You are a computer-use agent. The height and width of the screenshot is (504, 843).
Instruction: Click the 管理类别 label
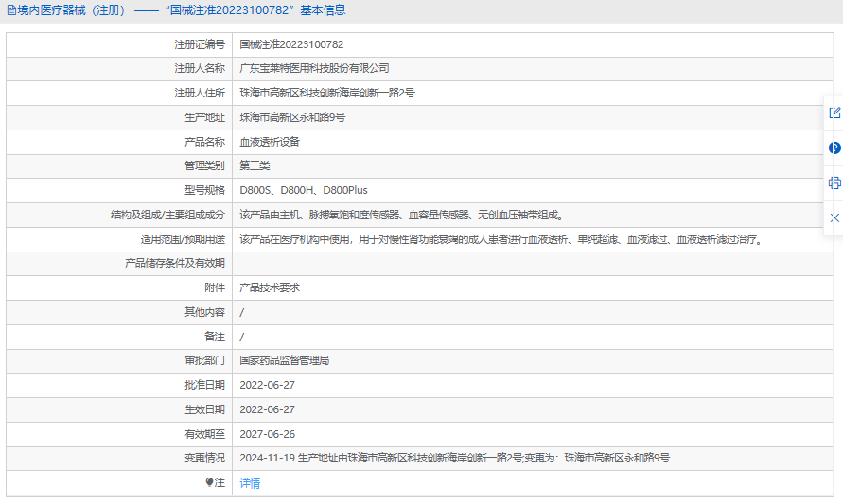pos(204,165)
